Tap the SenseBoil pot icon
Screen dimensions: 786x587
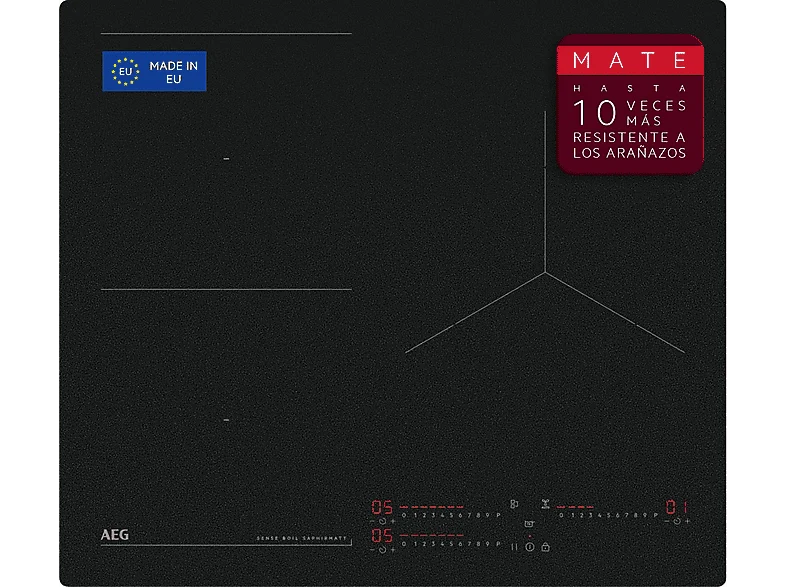(529, 524)
